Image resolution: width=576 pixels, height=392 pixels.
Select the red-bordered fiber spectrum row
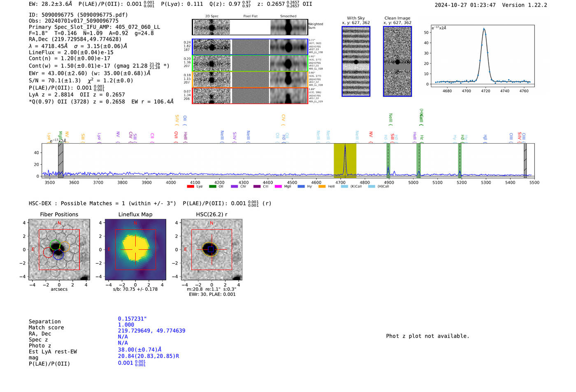tap(250, 95)
